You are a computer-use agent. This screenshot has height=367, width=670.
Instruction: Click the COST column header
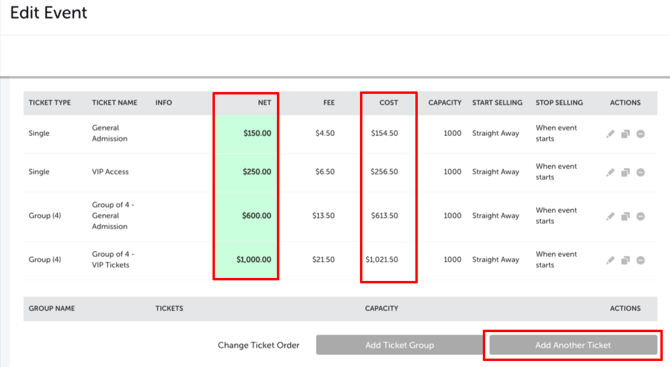(x=388, y=103)
